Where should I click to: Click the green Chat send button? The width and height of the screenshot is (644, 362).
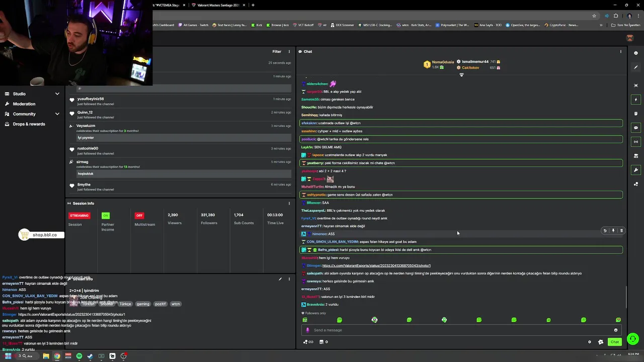point(615,342)
